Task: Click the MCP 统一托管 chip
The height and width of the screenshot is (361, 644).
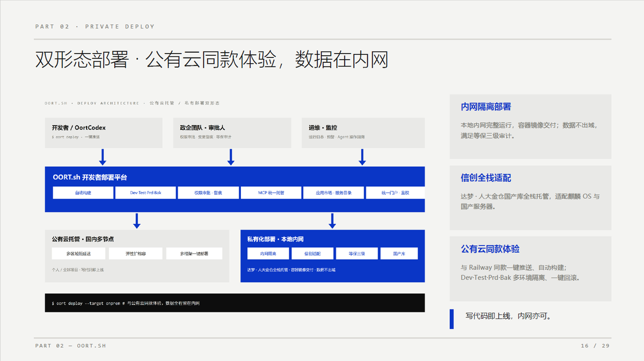Action: (271, 193)
